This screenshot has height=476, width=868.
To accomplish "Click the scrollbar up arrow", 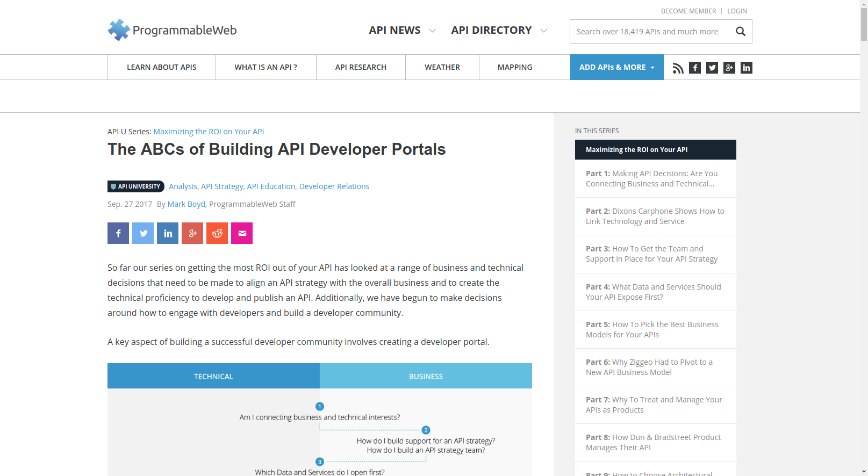I will (864, 4).
